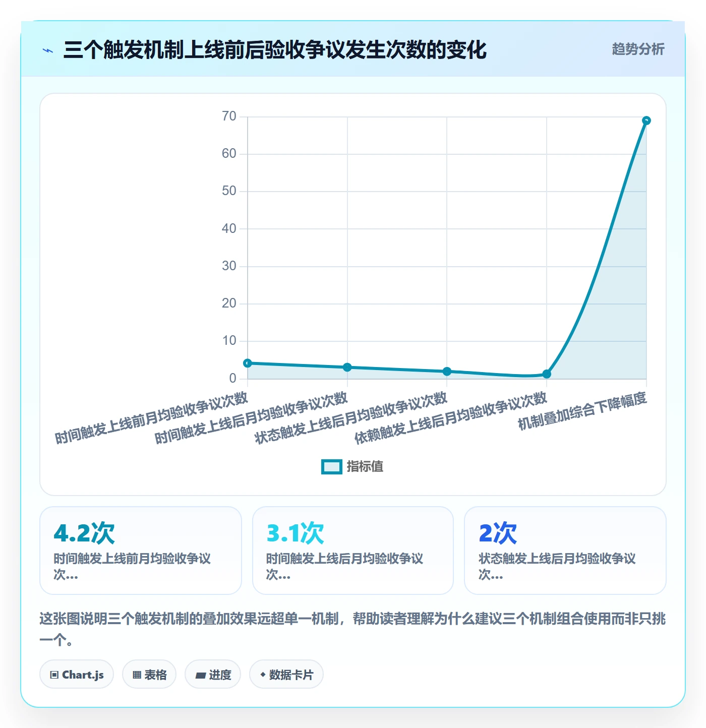Click the diamond icon in 数据卡片 tag
This screenshot has height=728, width=706.
tap(263, 675)
